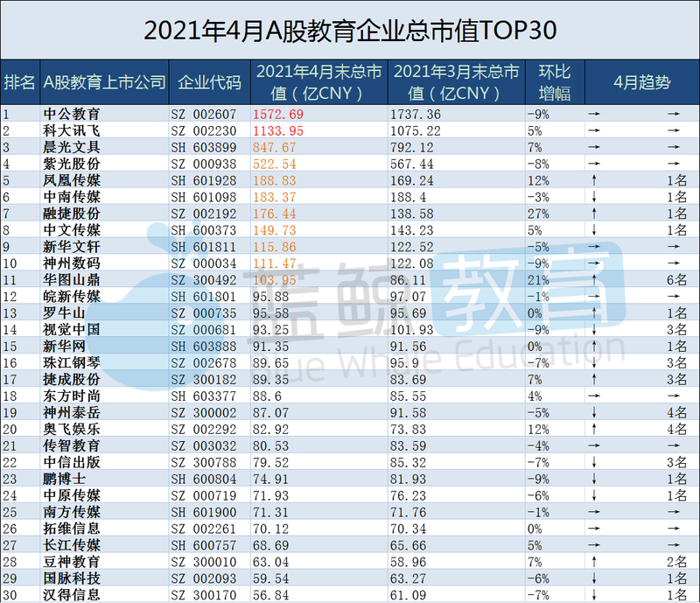
Task: Select the 2021年3月末总市值 column header
Action: (x=456, y=82)
